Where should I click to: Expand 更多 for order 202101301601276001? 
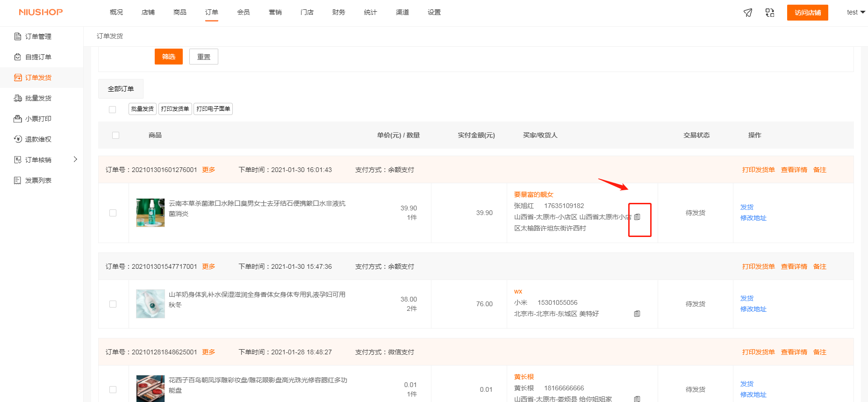(208, 170)
